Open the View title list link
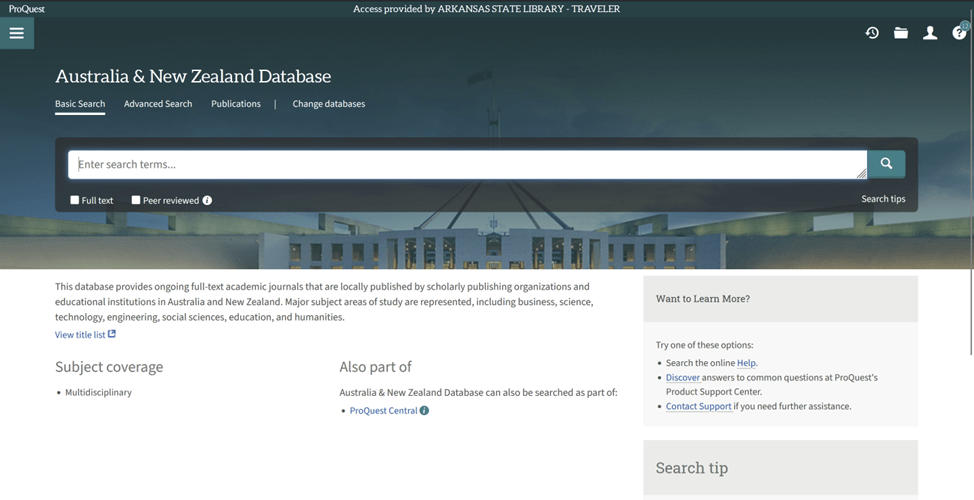Viewport: 974px width, 500px height. tap(80, 335)
